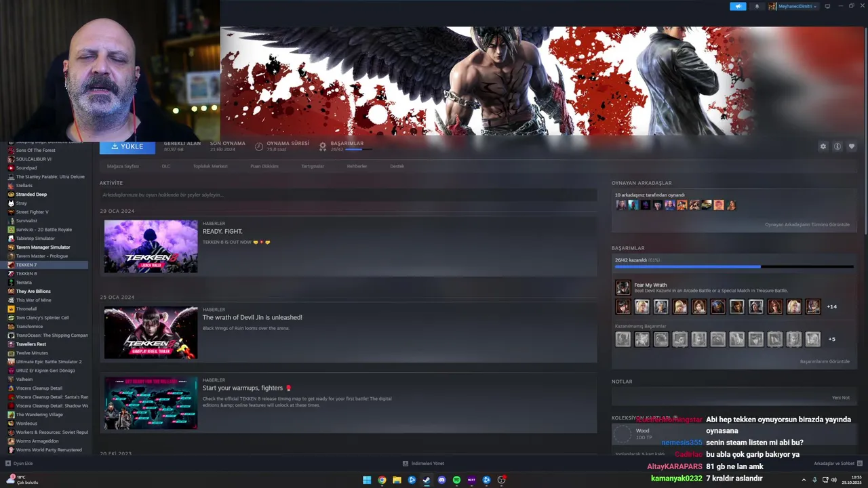Open Spotify from taskbar

click(456, 480)
